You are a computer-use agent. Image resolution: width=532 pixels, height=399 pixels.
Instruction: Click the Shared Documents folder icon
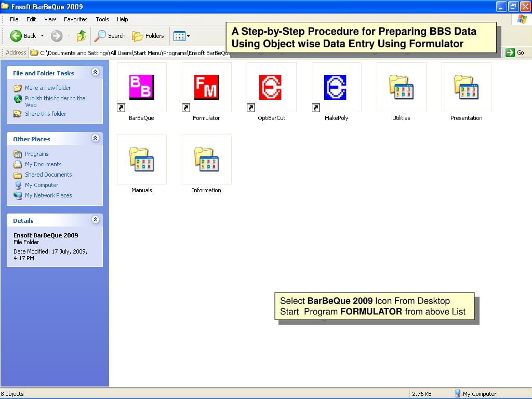coord(18,175)
